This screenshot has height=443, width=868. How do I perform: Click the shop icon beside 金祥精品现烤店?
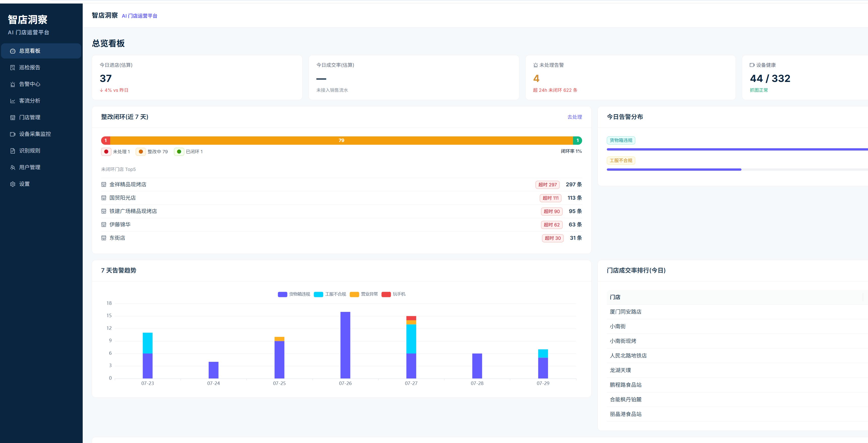[x=104, y=185]
